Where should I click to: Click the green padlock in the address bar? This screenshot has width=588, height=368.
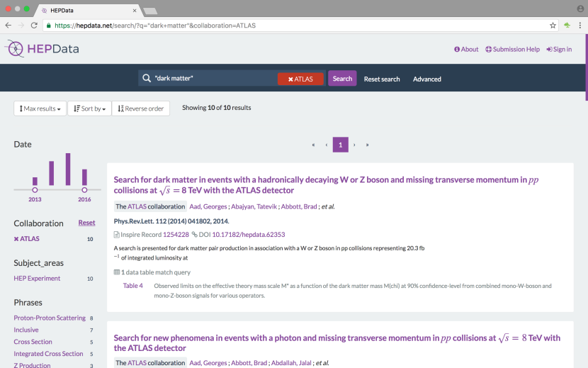48,26
